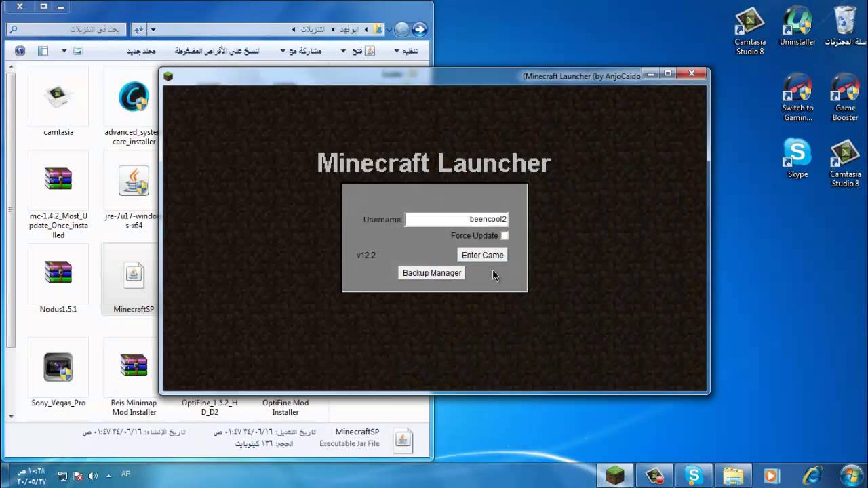
Task: Open Camtasia Studio 8 top desktop shortcut
Action: tap(750, 31)
